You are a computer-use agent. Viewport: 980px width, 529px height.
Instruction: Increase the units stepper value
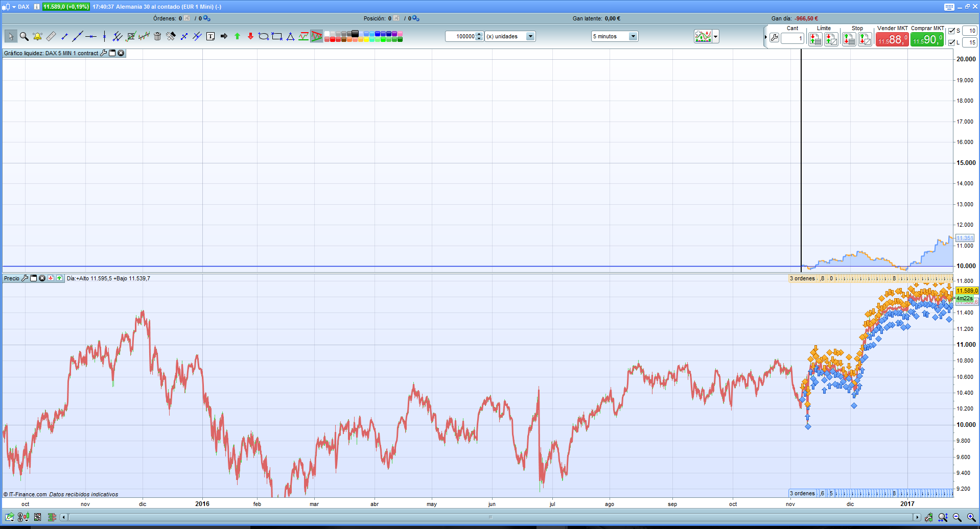[479, 34]
